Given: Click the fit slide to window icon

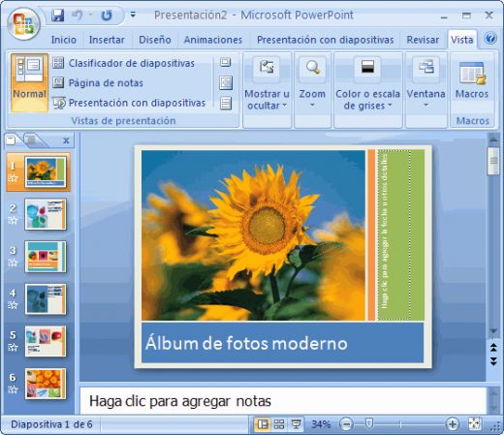Looking at the screenshot, I should 475,423.
